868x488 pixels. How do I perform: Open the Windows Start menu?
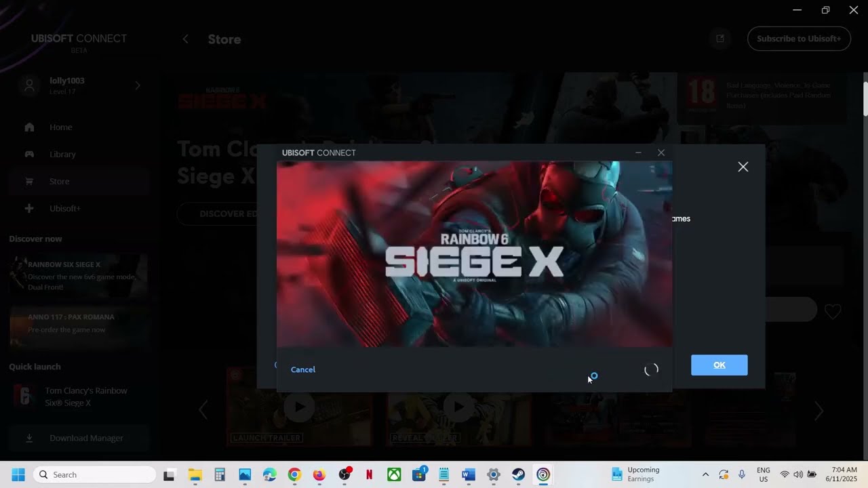(18, 474)
